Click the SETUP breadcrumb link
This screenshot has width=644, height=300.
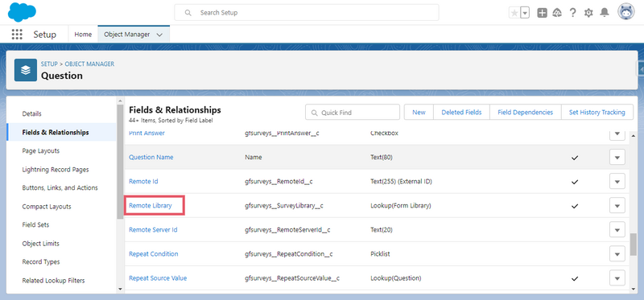pos(49,64)
